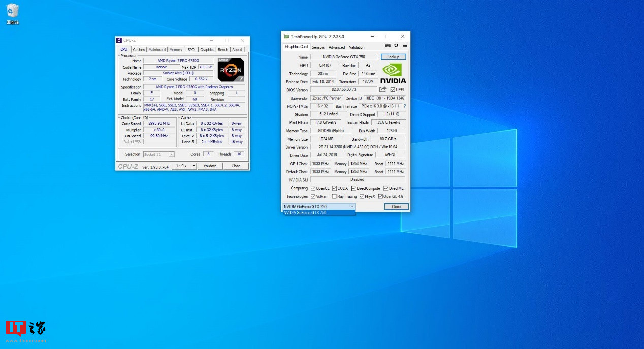Open the Tools dropdown arrow in CPU-Z

[x=194, y=166]
